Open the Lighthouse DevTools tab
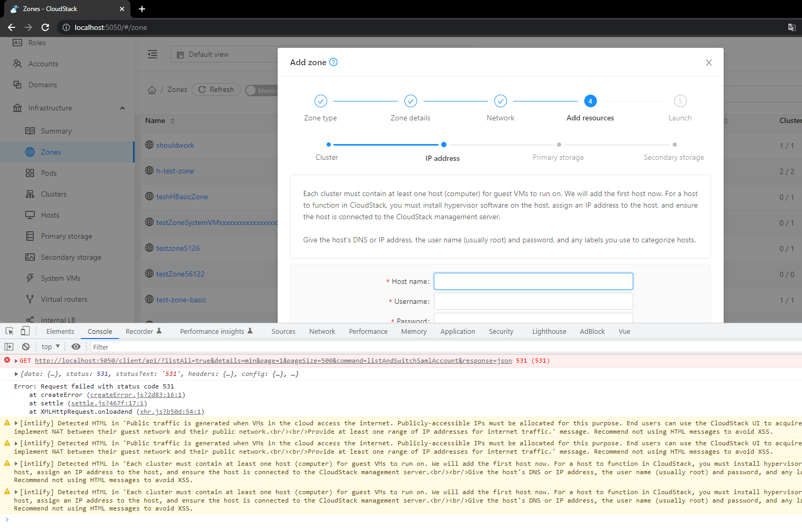 point(549,331)
